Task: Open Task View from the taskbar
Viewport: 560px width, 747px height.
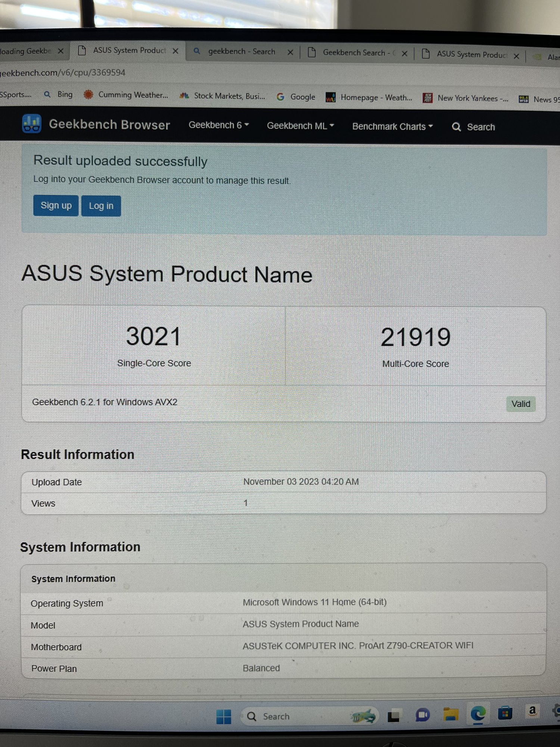Action: (393, 716)
